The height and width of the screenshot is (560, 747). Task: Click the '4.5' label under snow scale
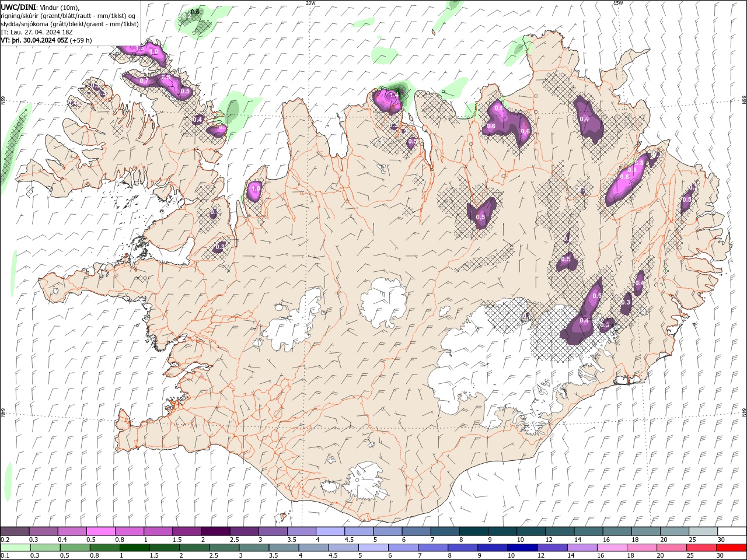click(349, 540)
